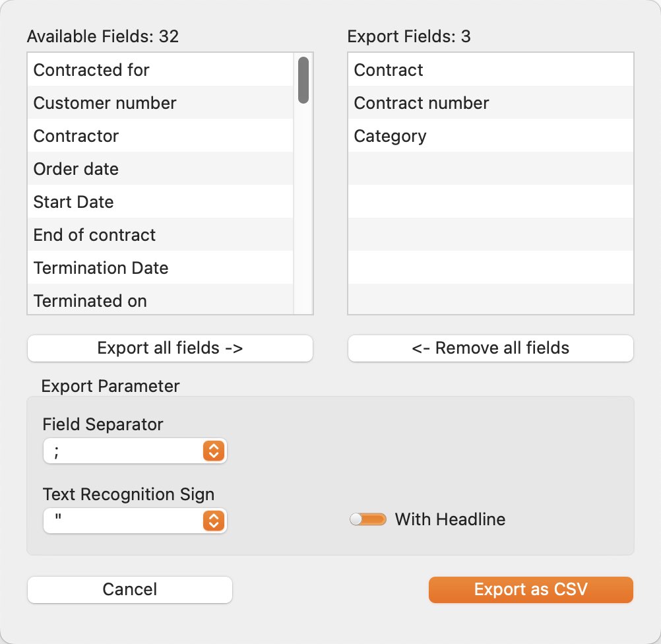This screenshot has width=661, height=644.
Task: Select End of contract field
Action: point(160,234)
